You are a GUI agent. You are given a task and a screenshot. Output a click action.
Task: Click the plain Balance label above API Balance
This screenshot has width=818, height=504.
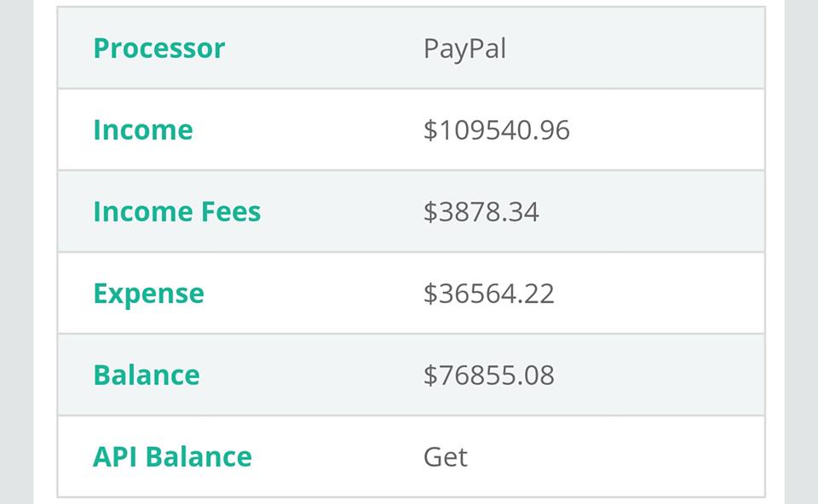click(x=146, y=375)
